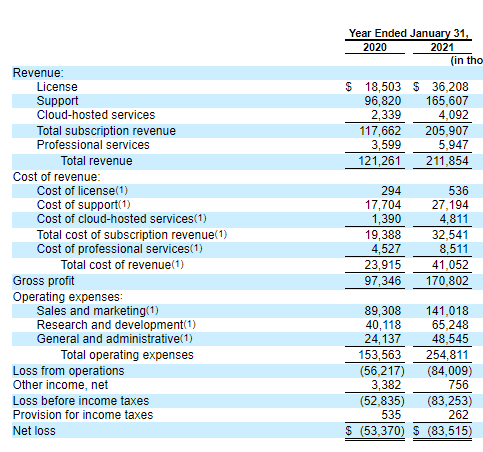483x452 pixels.
Task: Click Total revenue value 211,854
Action: click(x=447, y=161)
